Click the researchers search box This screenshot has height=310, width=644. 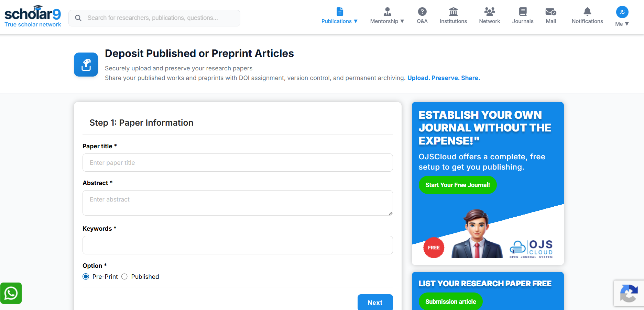pos(154,18)
